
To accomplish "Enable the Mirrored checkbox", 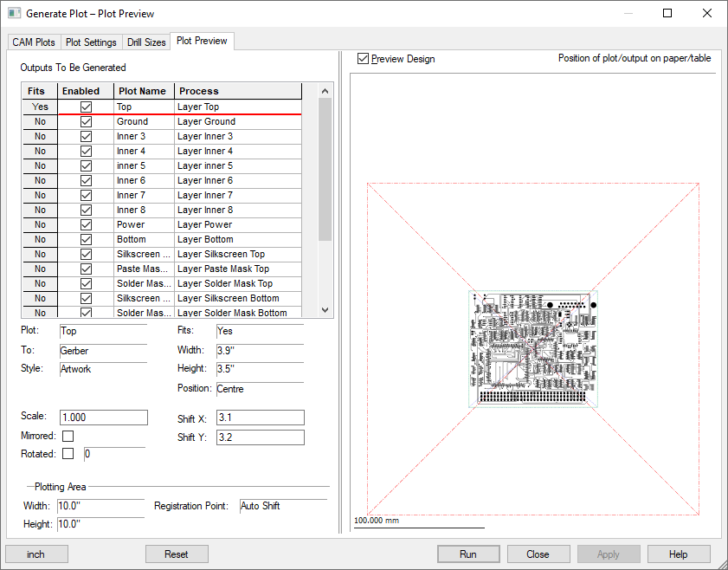I will [68, 437].
